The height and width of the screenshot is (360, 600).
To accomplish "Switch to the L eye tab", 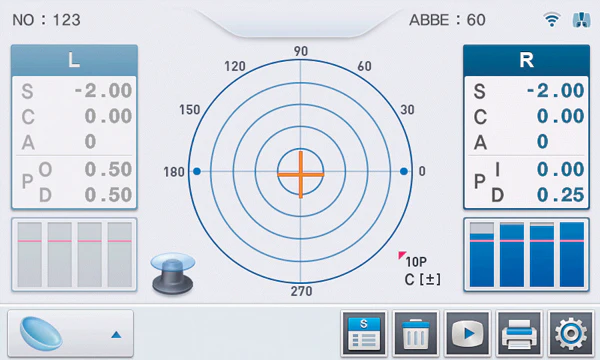I will coord(74,60).
